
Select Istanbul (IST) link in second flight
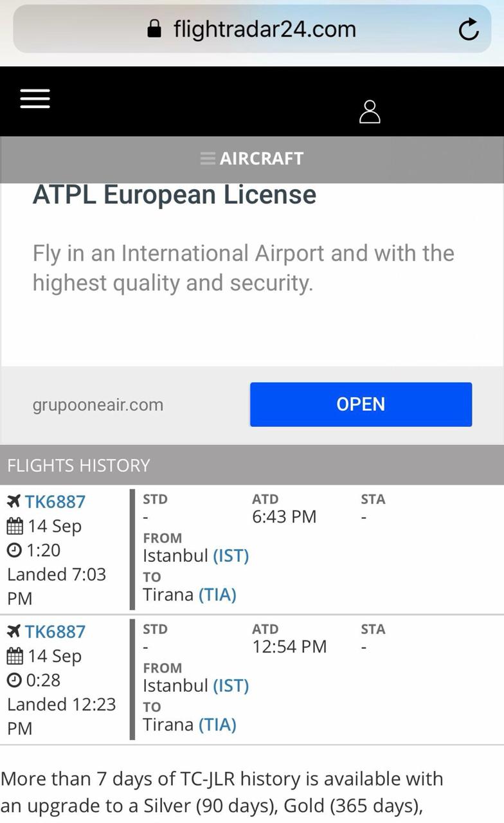coord(230,685)
